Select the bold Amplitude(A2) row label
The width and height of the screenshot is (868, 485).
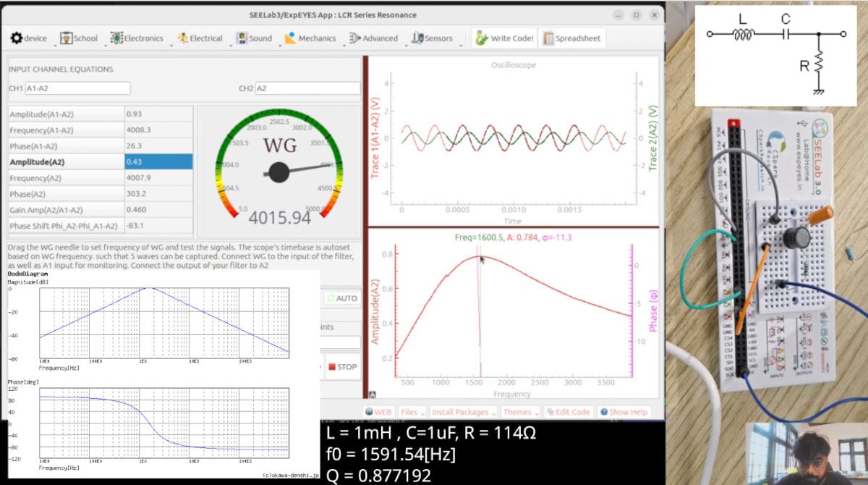coord(66,162)
